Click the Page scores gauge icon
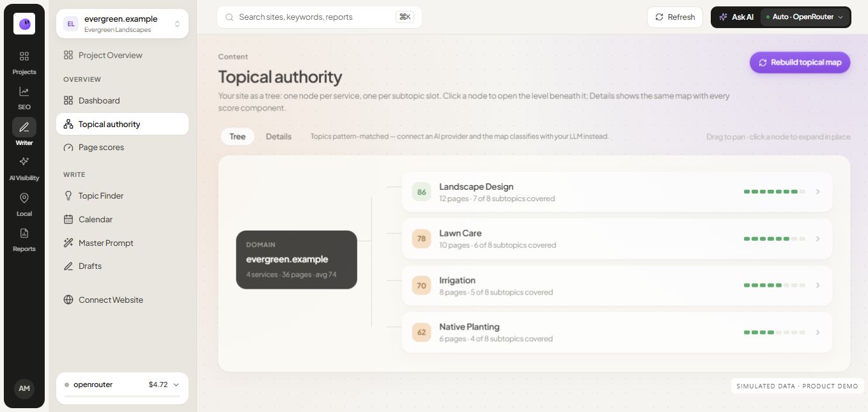Viewport: 868px width, 412px height. coord(68,147)
